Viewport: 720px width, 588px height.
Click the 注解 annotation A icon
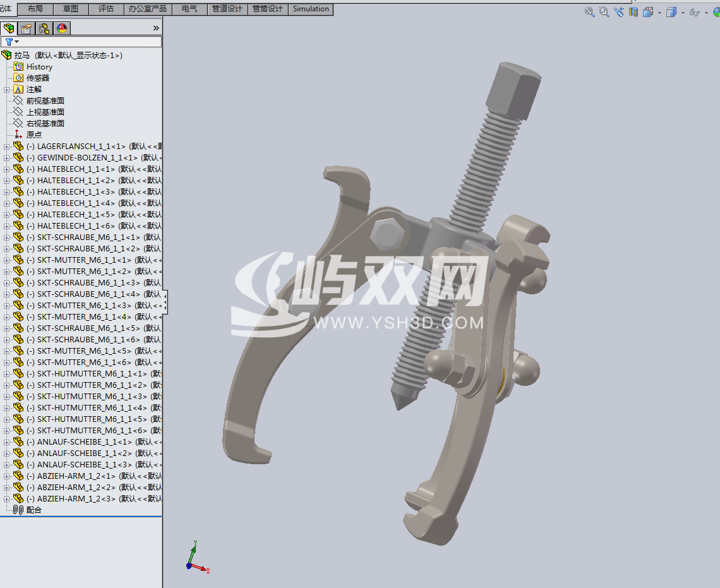(18, 89)
